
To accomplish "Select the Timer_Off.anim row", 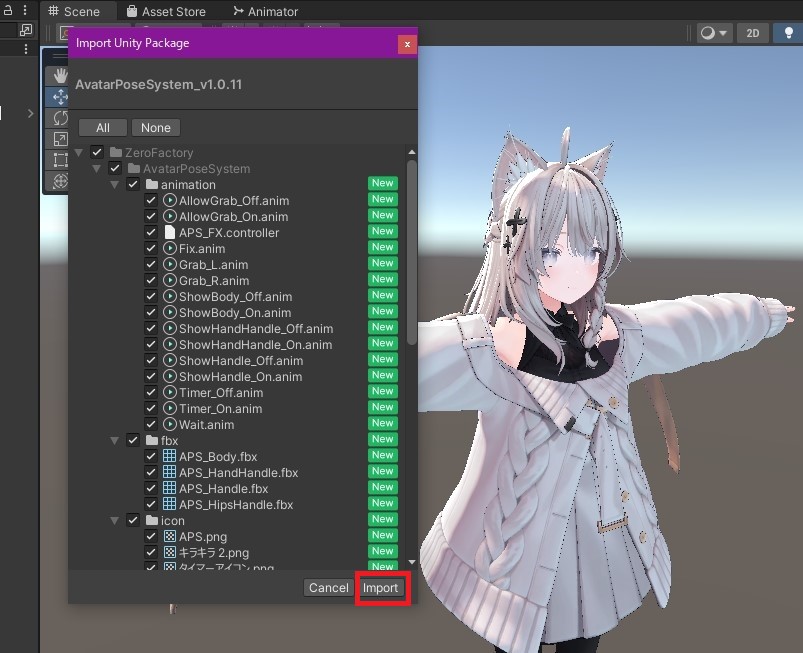I will (x=237, y=392).
